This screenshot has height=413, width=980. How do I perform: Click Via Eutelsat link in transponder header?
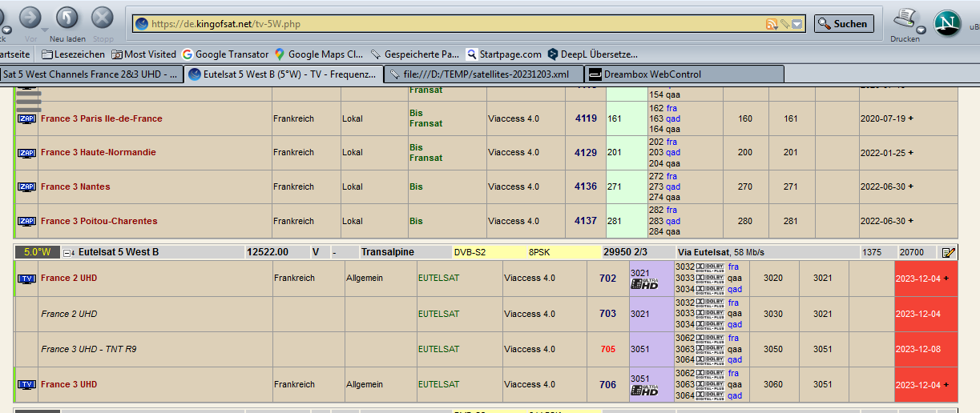click(x=704, y=252)
